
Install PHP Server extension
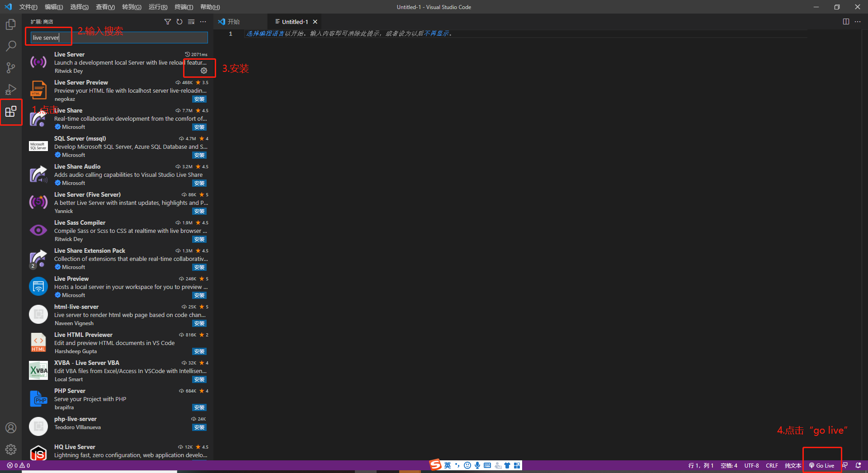tap(199, 407)
